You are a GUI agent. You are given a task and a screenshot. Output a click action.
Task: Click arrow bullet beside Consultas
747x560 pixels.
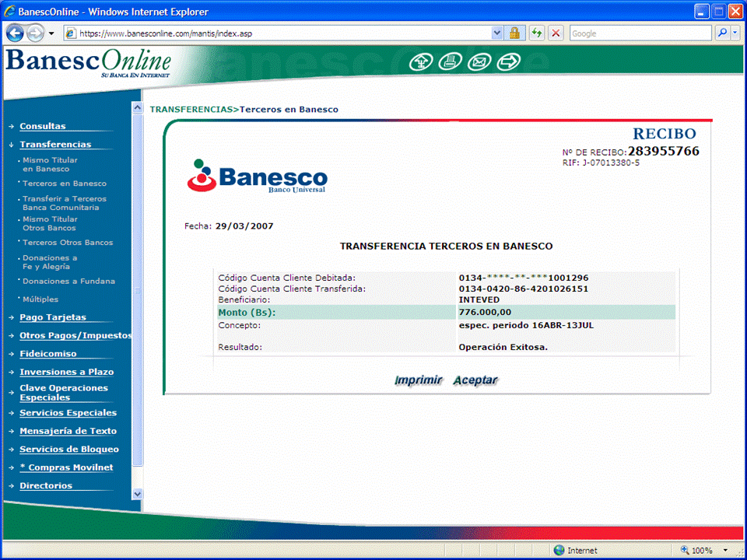pyautogui.click(x=12, y=127)
